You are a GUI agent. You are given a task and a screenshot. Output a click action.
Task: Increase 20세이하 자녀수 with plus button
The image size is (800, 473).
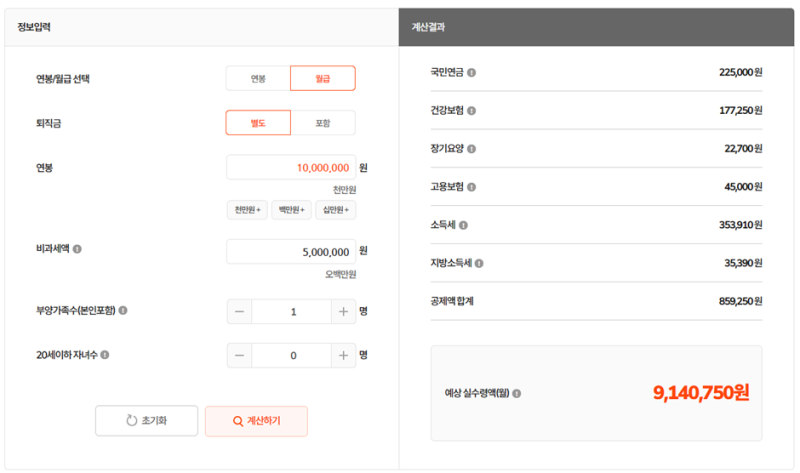click(x=343, y=356)
